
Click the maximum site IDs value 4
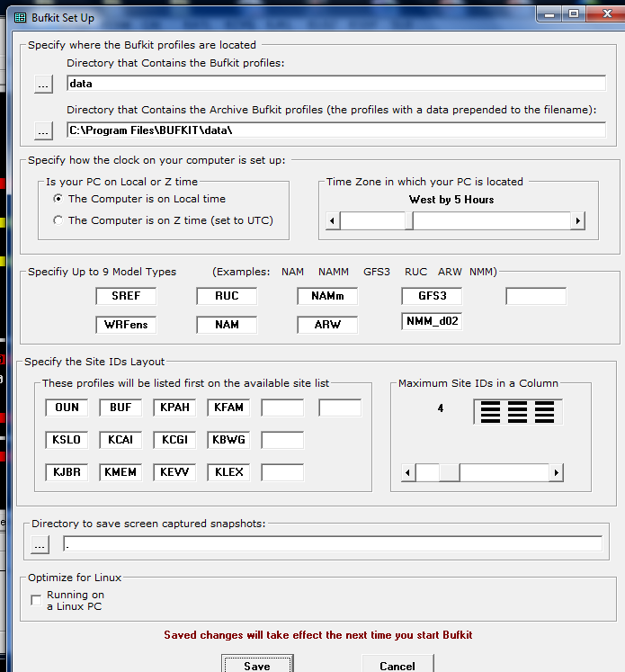(x=441, y=408)
